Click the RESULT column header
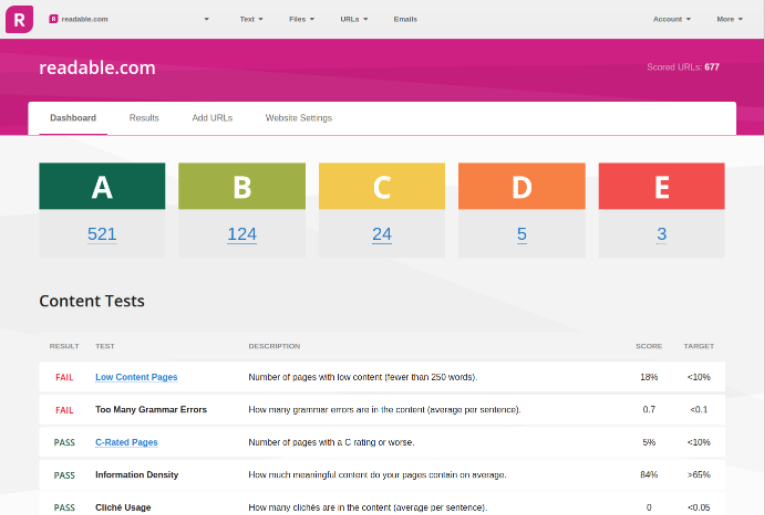Image resolution: width=765 pixels, height=515 pixels. click(x=64, y=346)
